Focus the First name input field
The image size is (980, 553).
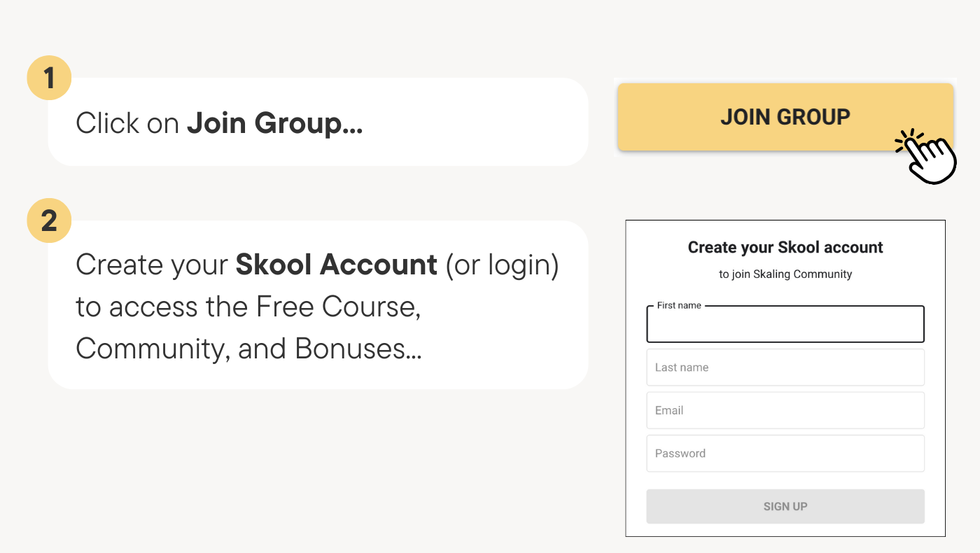click(785, 324)
